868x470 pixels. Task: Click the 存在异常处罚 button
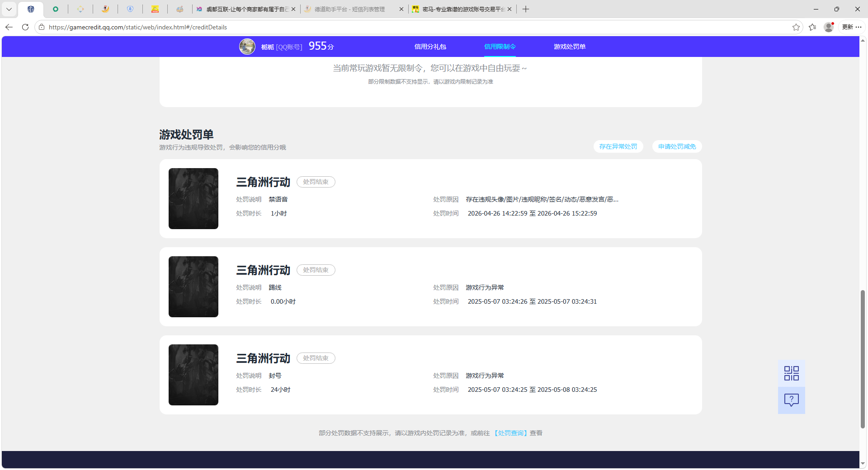click(x=618, y=146)
